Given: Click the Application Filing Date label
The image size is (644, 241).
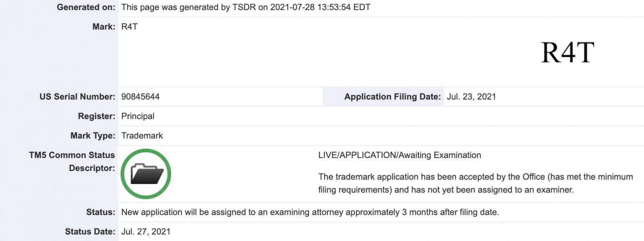Looking at the screenshot, I should click(x=392, y=97).
